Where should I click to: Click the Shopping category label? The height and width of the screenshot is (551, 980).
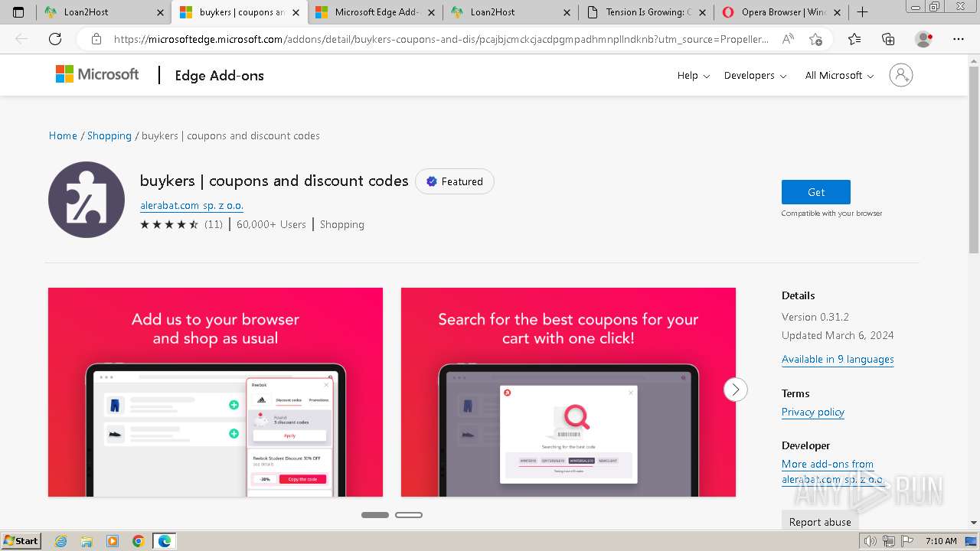pos(342,224)
